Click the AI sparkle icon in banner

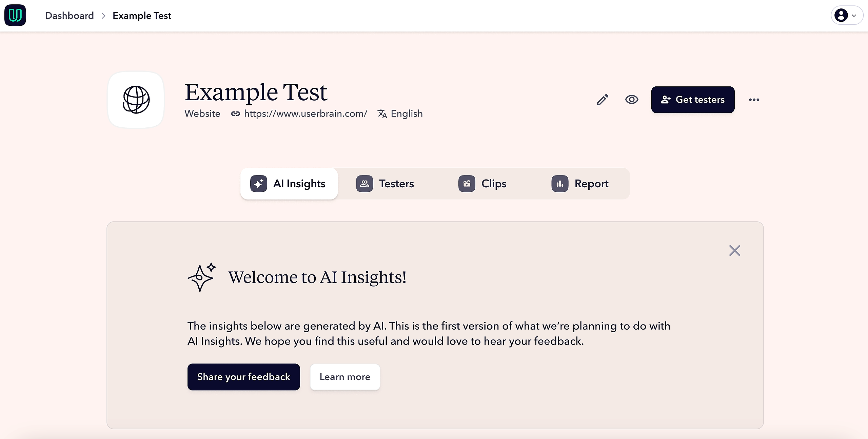[202, 277]
